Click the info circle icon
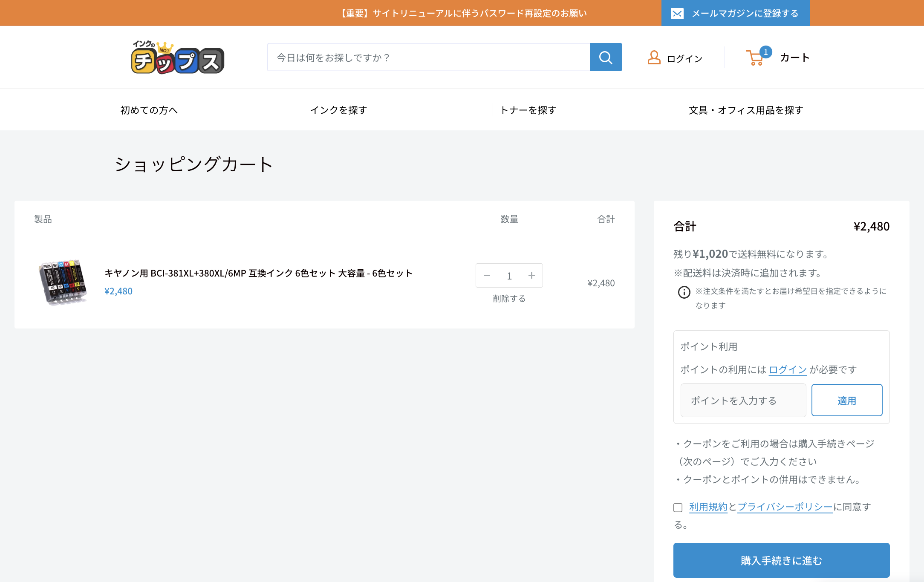 click(684, 292)
